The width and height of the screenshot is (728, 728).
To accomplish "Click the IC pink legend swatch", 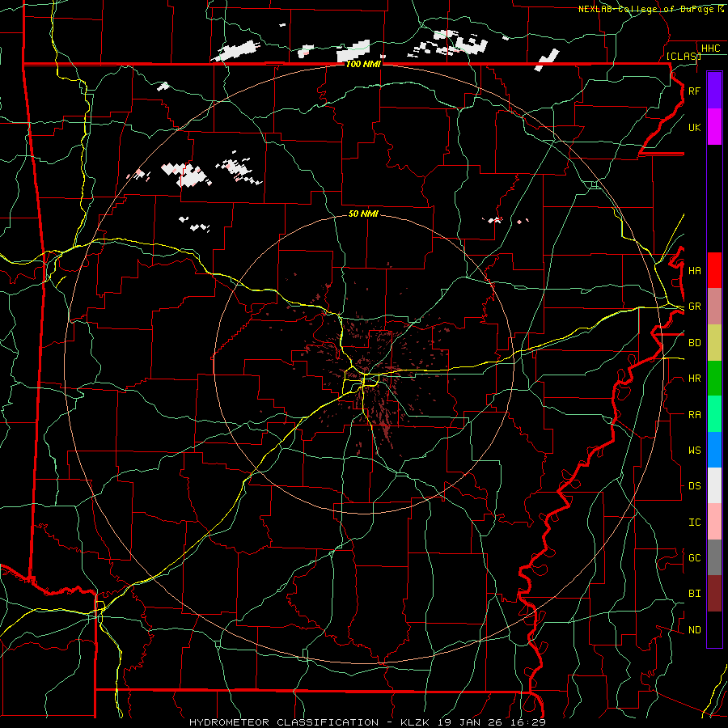I will pos(714,522).
